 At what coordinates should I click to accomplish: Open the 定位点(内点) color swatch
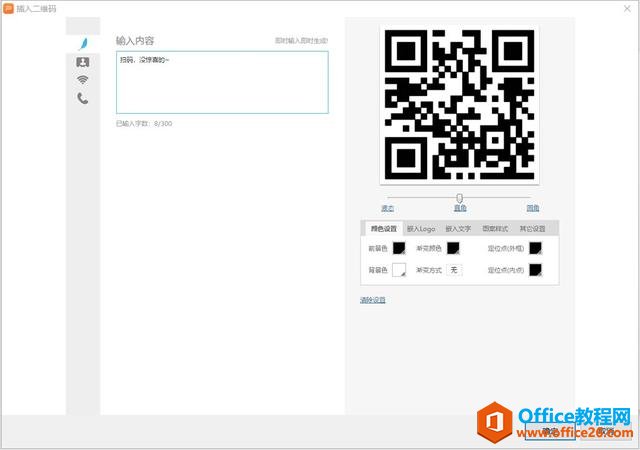click(x=535, y=270)
